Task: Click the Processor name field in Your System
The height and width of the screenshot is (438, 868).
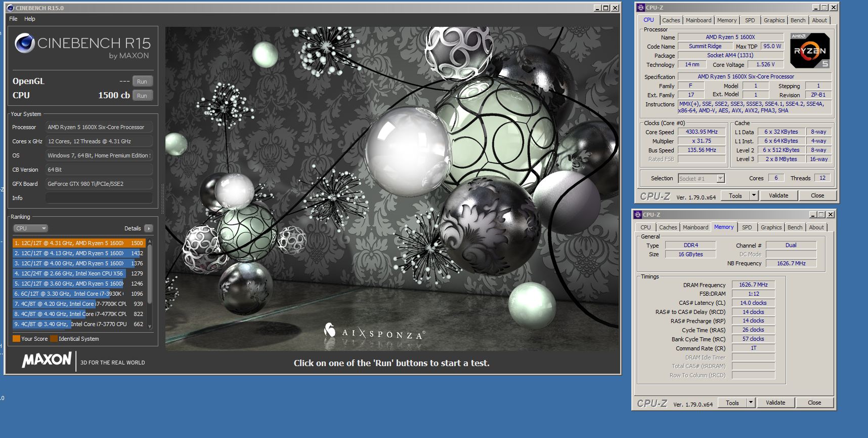Action: [99, 127]
